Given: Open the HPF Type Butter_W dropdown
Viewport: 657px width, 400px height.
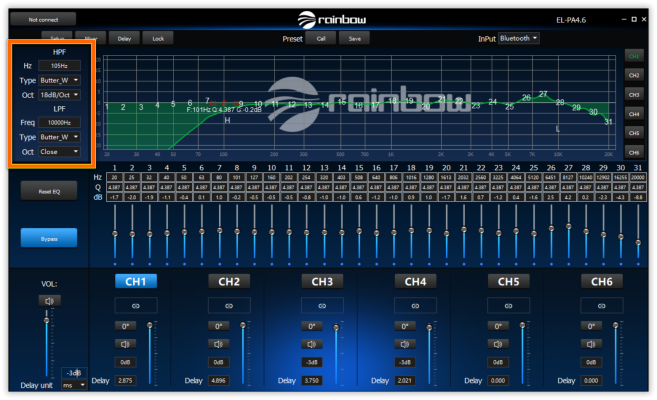Looking at the screenshot, I should point(59,80).
